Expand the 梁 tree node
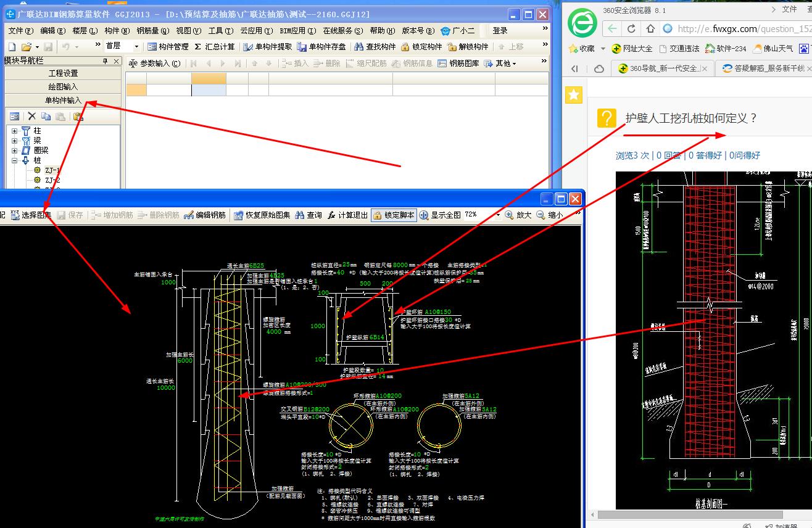Image resolution: width=812 pixels, height=528 pixels. click(x=15, y=141)
